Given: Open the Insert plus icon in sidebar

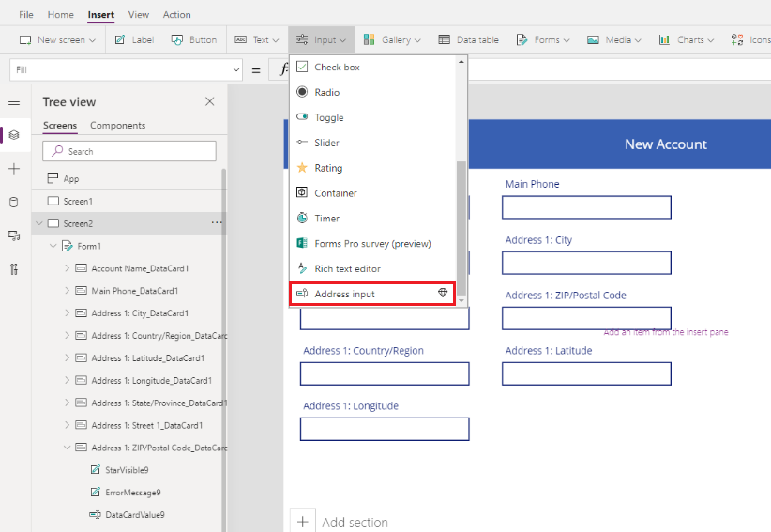Looking at the screenshot, I should [14, 169].
